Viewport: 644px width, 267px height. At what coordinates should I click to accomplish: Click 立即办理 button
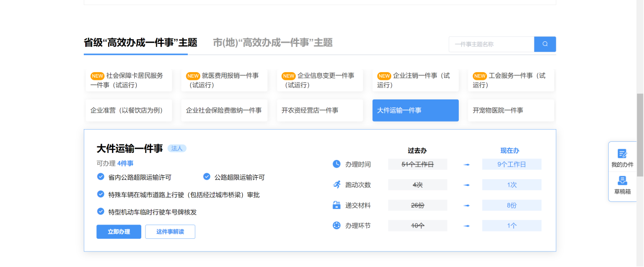[x=119, y=232]
